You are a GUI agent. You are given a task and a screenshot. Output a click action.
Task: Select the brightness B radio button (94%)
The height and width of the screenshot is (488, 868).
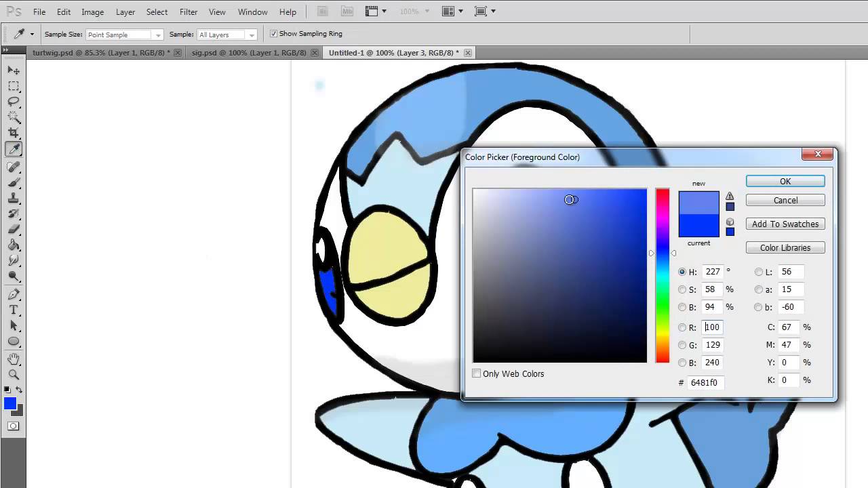tap(682, 307)
